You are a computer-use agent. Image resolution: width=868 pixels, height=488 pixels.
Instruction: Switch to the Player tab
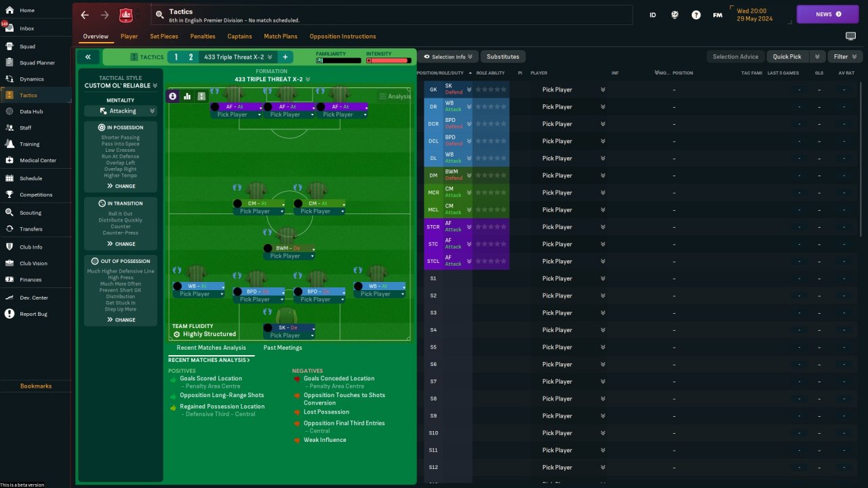tap(129, 37)
